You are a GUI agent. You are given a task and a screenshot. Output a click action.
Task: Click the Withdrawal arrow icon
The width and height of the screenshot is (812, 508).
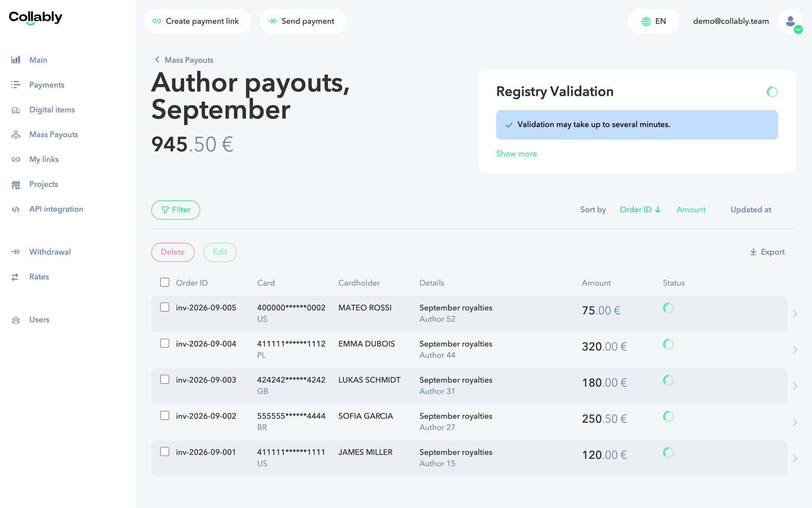coord(16,252)
